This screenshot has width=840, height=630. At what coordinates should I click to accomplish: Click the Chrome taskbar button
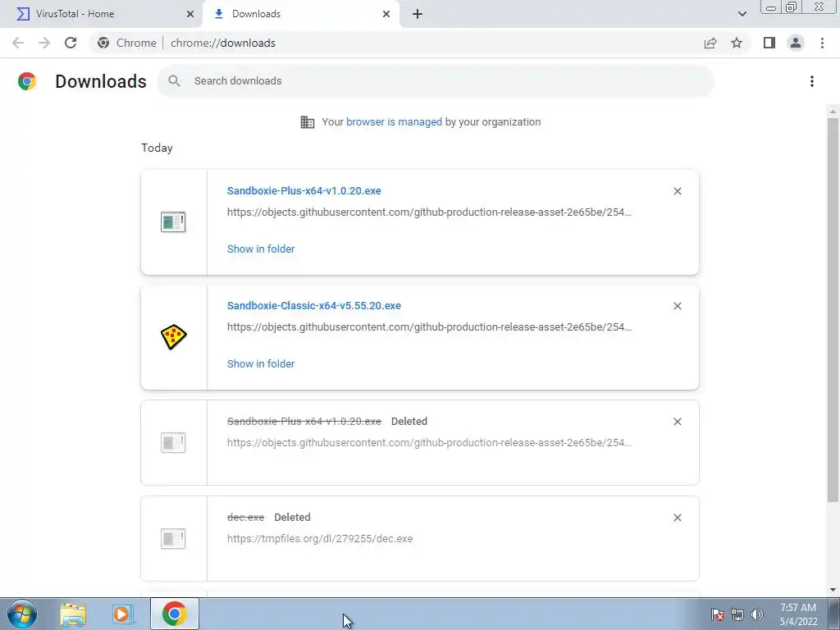click(x=175, y=614)
